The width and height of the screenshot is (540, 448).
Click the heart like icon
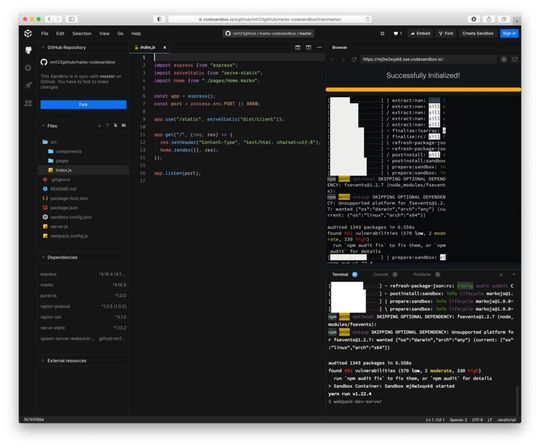[397, 33]
